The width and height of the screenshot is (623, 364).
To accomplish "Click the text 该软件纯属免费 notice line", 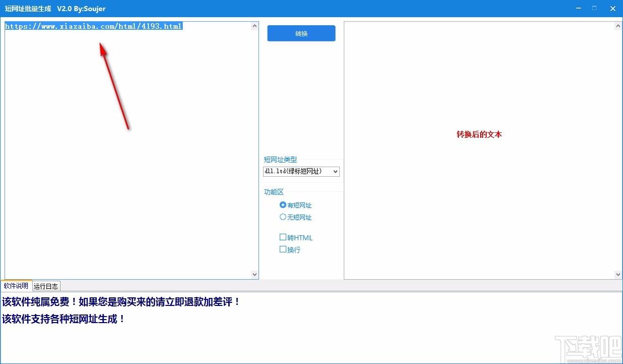I will (121, 302).
